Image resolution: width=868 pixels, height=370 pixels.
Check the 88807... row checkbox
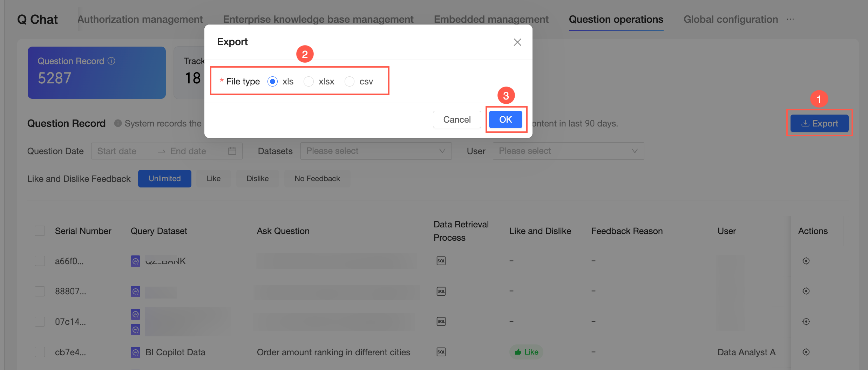tap(40, 291)
